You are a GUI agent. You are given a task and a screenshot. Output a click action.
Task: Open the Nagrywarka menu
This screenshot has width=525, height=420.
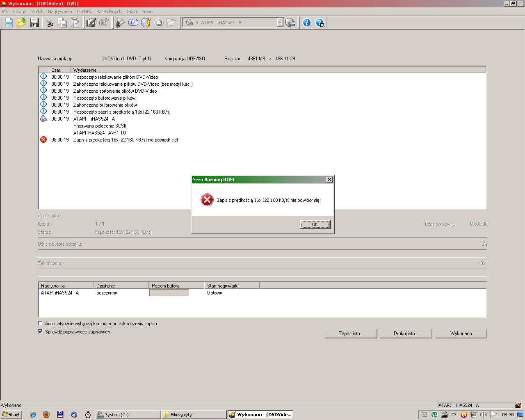[x=60, y=11]
